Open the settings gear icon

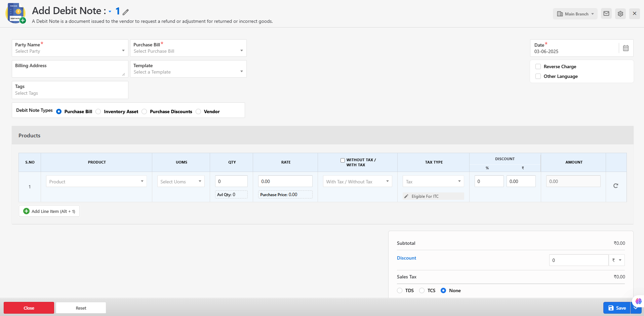click(x=620, y=14)
